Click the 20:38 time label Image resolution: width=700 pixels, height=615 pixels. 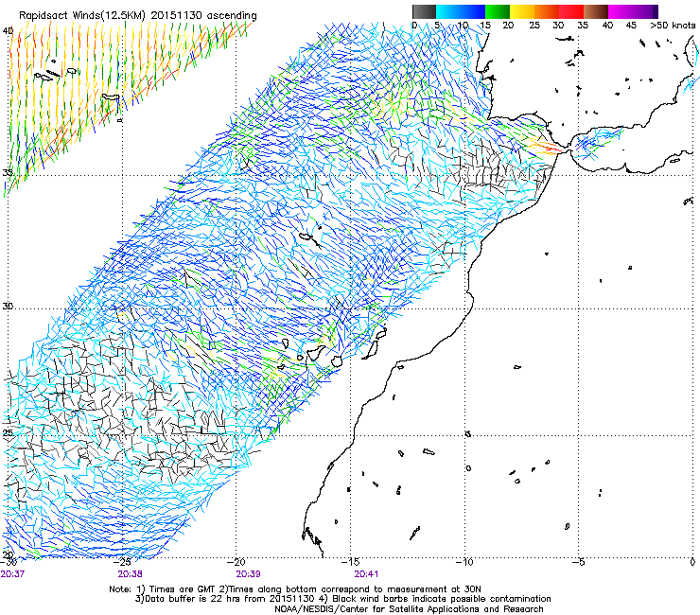coord(130,574)
